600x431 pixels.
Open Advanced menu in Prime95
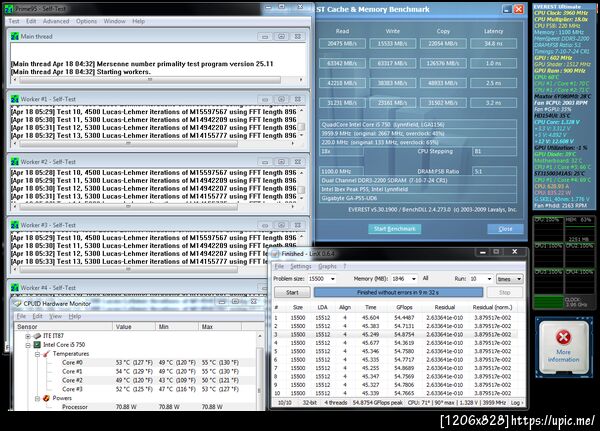tap(56, 21)
